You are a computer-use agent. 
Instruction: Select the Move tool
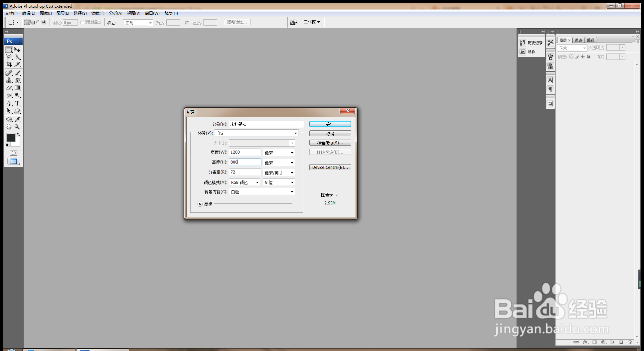point(18,50)
